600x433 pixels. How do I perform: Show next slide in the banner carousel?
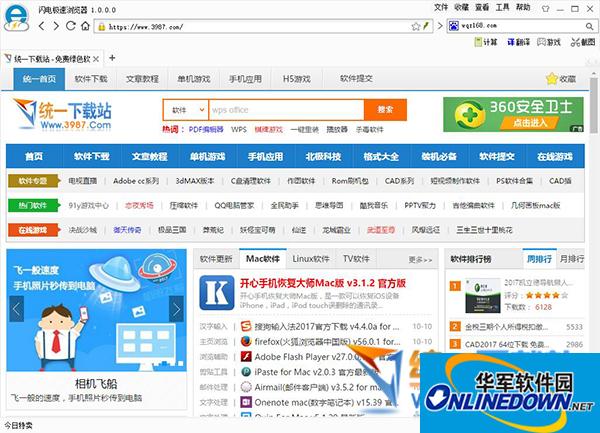(x=176, y=309)
